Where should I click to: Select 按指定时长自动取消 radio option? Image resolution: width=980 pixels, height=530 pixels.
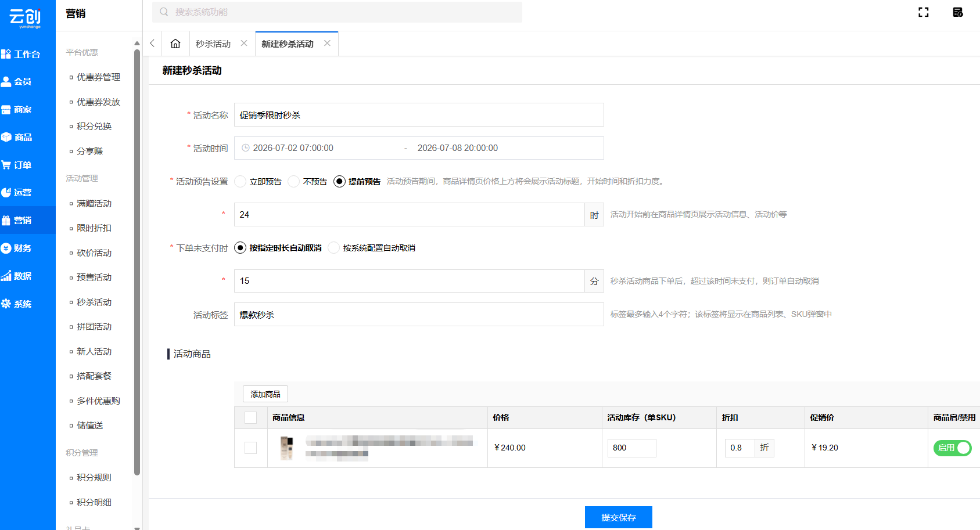point(240,248)
